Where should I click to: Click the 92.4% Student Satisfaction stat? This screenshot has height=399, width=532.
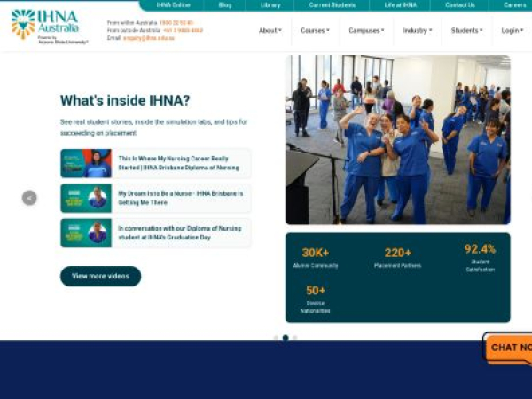point(480,258)
